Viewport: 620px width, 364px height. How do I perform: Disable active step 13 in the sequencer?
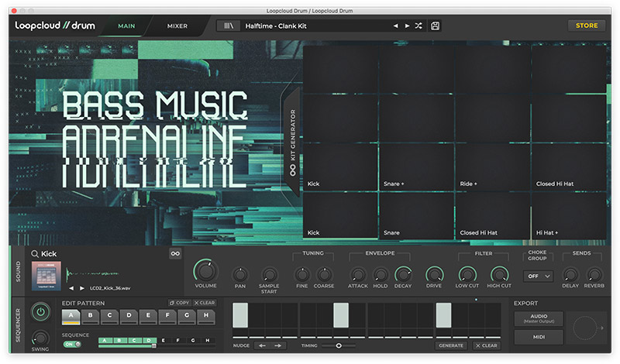point(443,315)
